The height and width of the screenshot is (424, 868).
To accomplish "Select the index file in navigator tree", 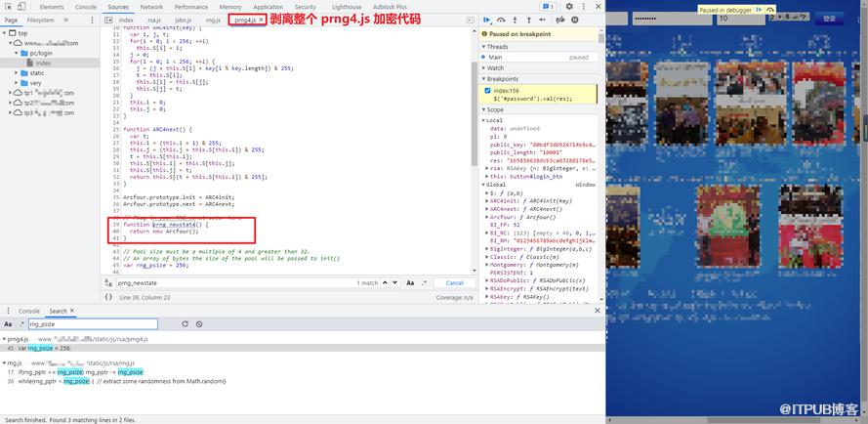I will [x=43, y=64].
